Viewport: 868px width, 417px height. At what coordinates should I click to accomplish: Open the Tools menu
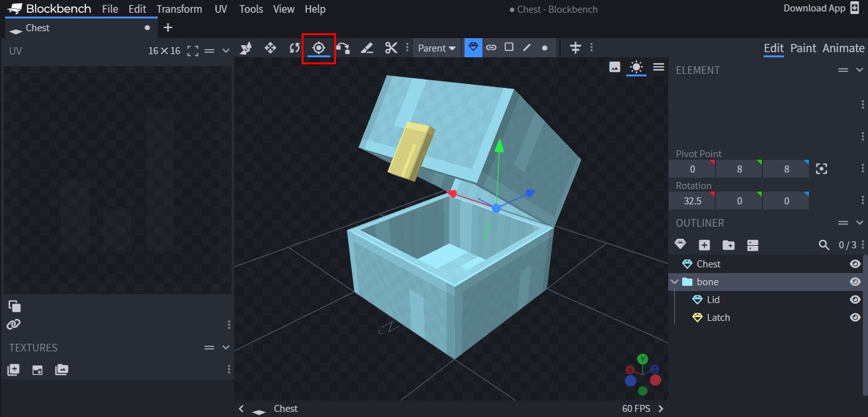click(251, 9)
